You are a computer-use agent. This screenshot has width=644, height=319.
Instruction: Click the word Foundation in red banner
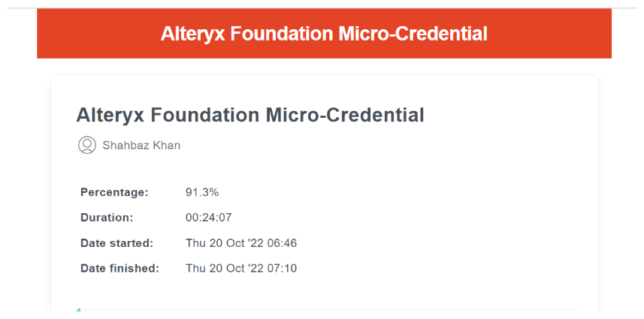coord(281,34)
